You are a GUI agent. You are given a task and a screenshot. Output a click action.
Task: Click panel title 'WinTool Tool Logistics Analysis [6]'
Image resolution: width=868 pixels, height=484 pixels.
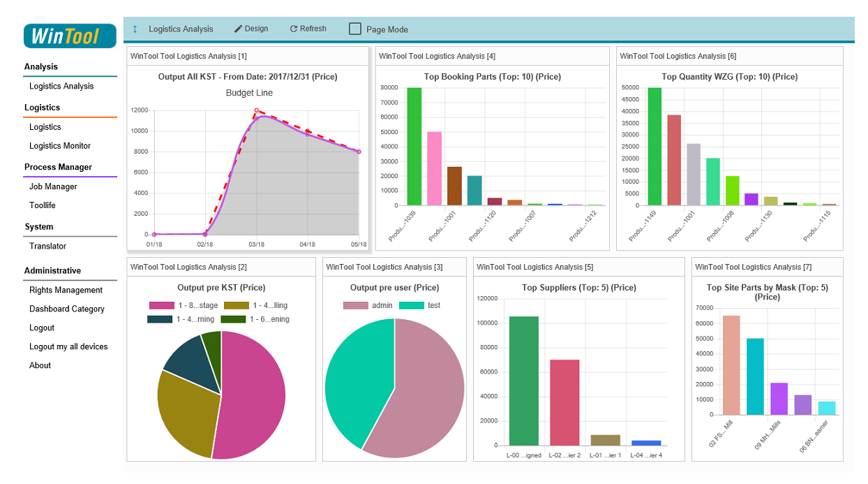(678, 56)
